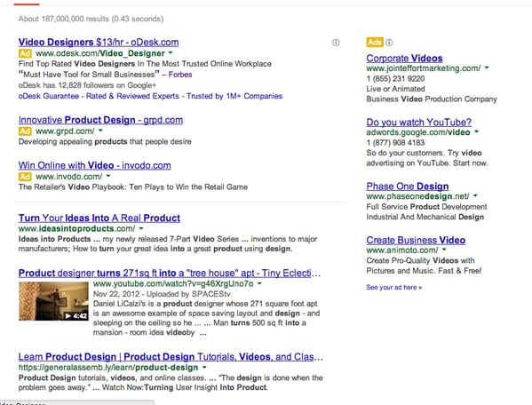Open Learn Product Design tutorials result

(171, 356)
